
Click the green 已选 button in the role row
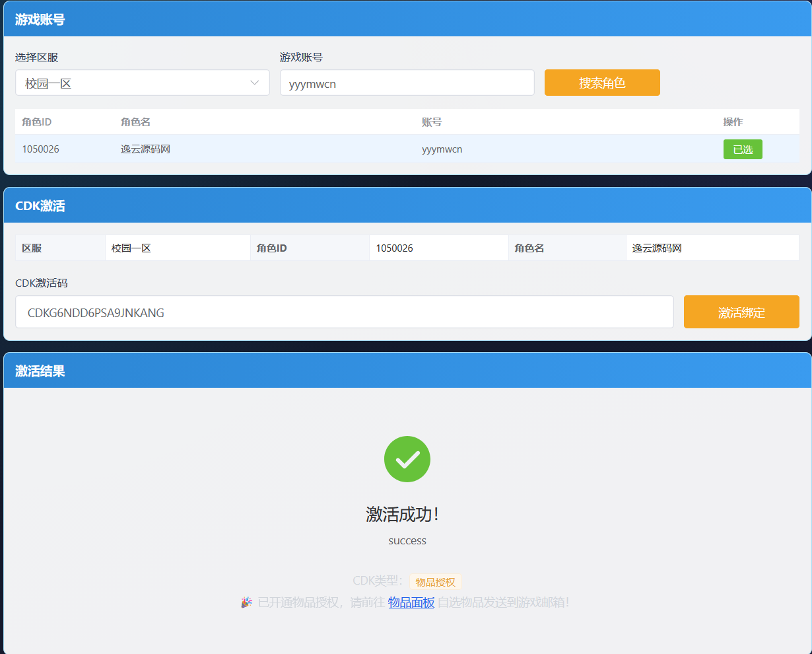point(743,149)
